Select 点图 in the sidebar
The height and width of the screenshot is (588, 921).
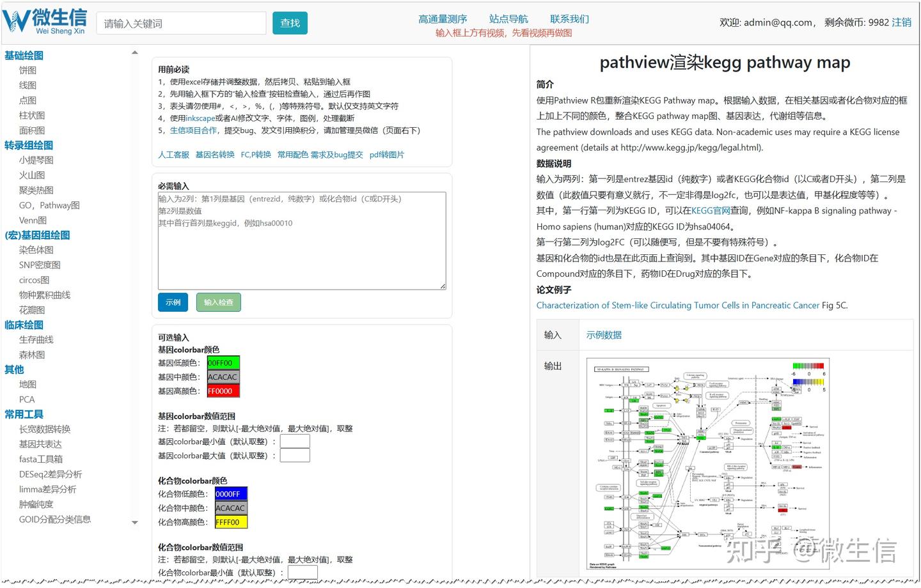coord(28,100)
